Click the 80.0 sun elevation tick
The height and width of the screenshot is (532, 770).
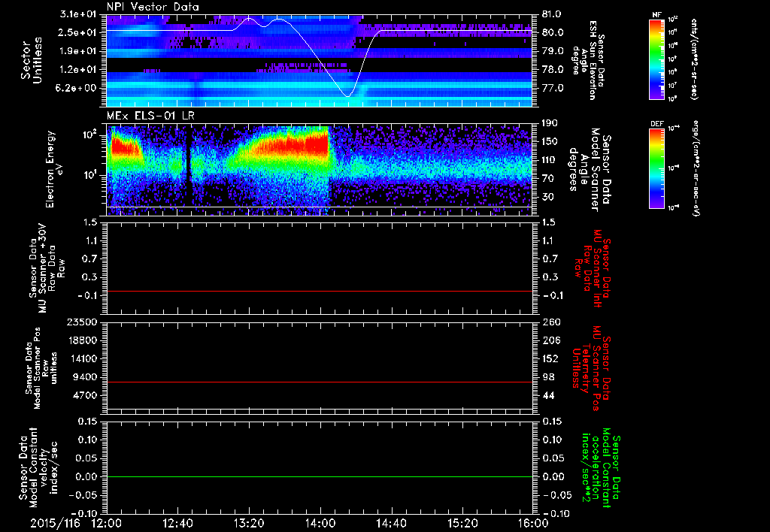[x=553, y=32]
